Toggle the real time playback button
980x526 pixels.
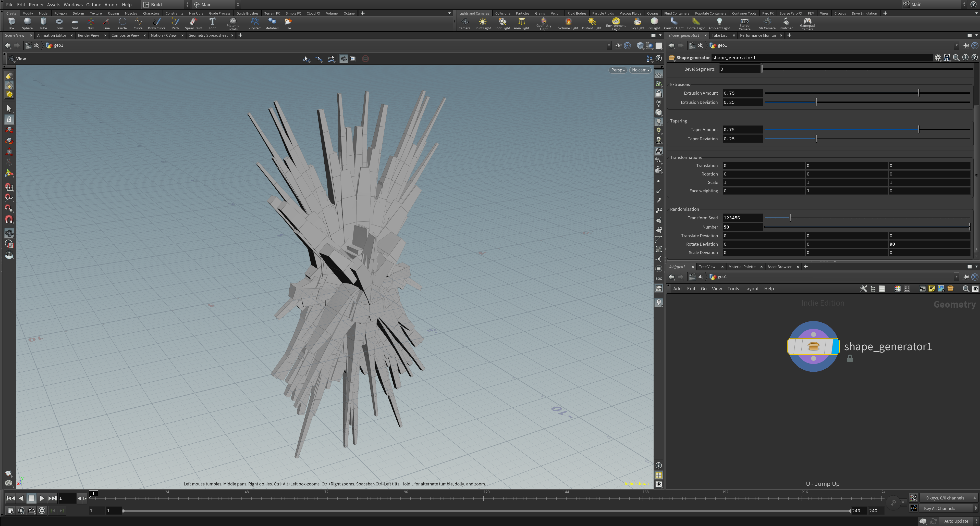click(42, 511)
